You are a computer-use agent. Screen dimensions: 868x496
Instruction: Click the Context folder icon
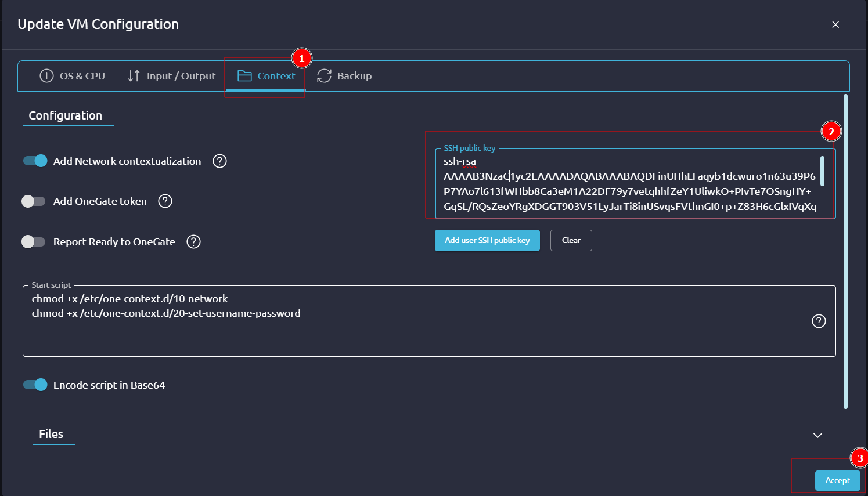click(244, 76)
